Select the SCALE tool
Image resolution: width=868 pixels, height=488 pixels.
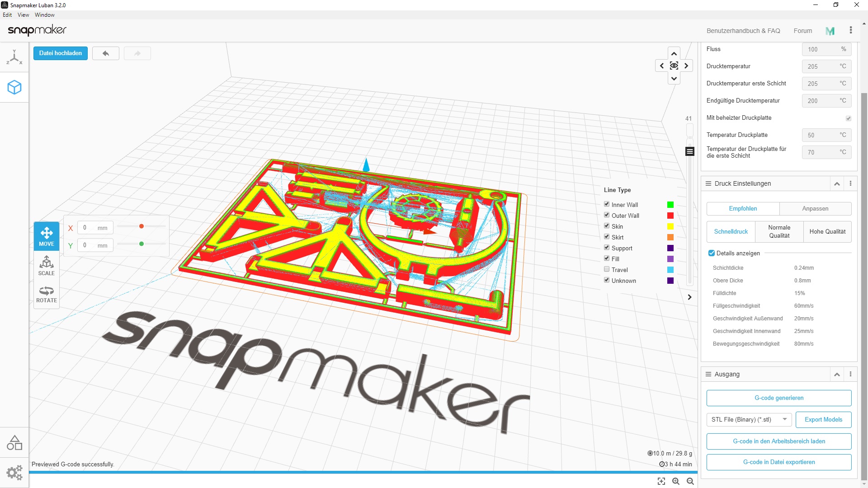pyautogui.click(x=47, y=266)
